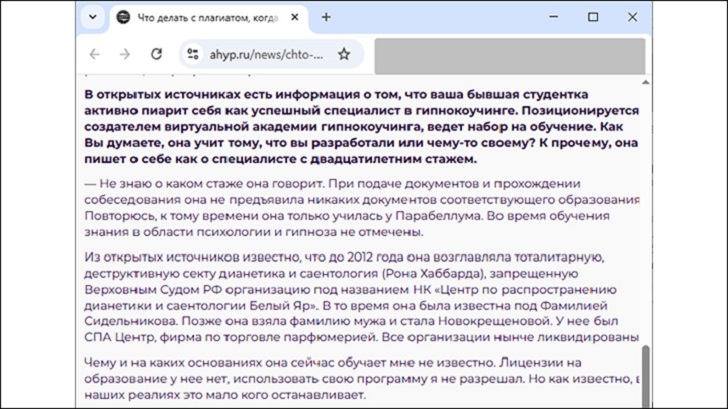
Task: Click the forward navigation arrow
Action: coord(125,54)
